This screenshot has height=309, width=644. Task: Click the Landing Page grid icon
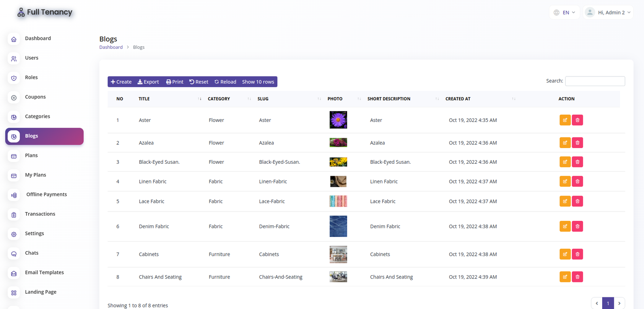(x=14, y=293)
